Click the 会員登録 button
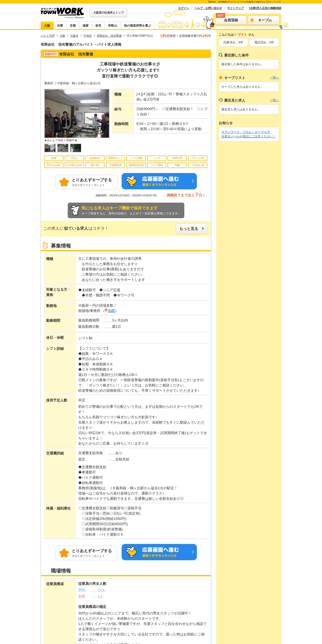Viewport: 322px width, 644px height. pyautogui.click(x=231, y=20)
